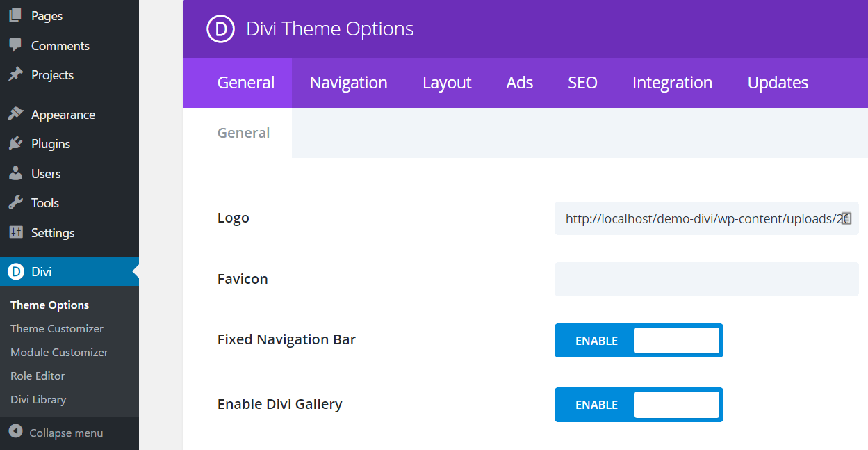Click the Users person icon
The height and width of the screenshot is (450, 868).
coord(15,173)
